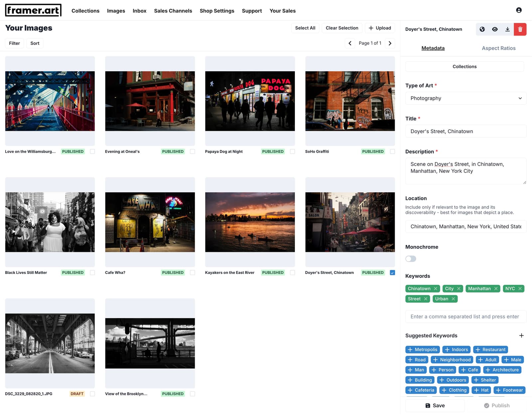This screenshot has width=532, height=416.
Task: Remove the Street keyword tag
Action: (x=426, y=299)
